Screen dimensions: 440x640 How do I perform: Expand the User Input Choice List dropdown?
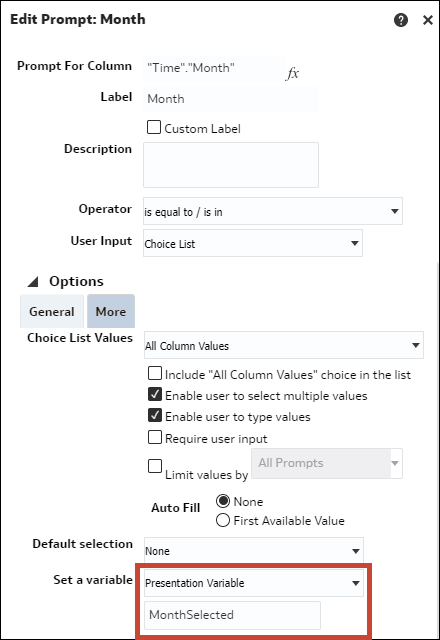[x=253, y=243]
